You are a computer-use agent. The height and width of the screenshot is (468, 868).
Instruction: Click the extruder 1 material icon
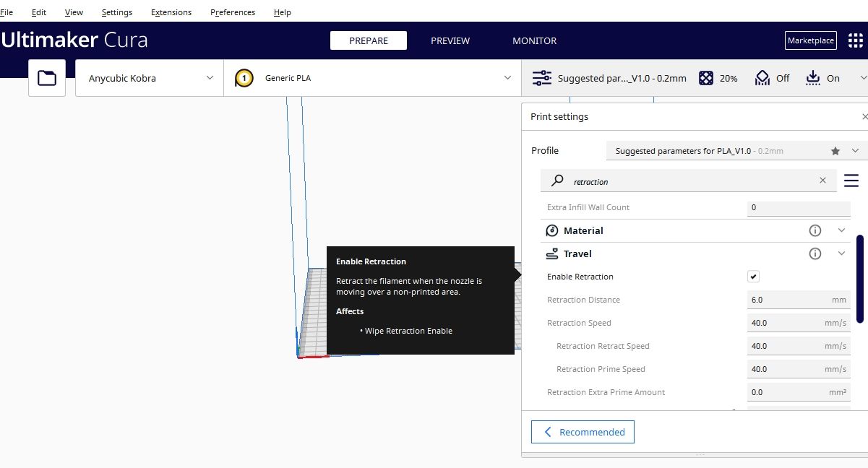pos(244,78)
